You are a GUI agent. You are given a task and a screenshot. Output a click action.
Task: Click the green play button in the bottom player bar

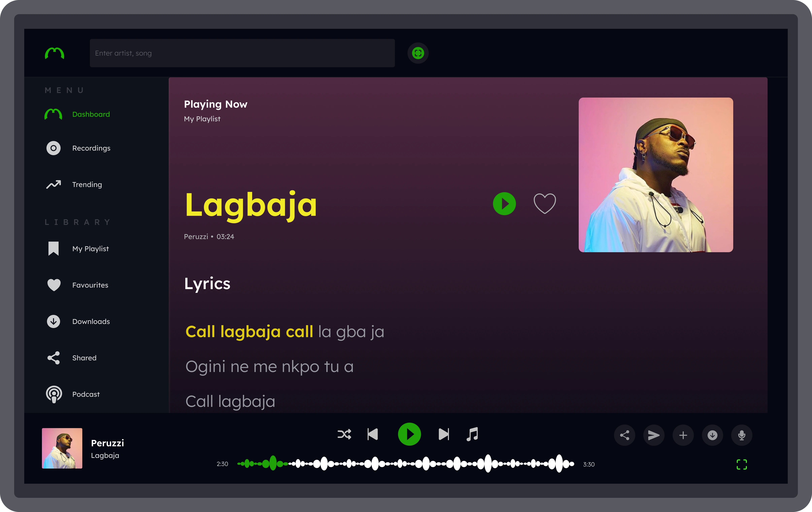click(x=409, y=434)
